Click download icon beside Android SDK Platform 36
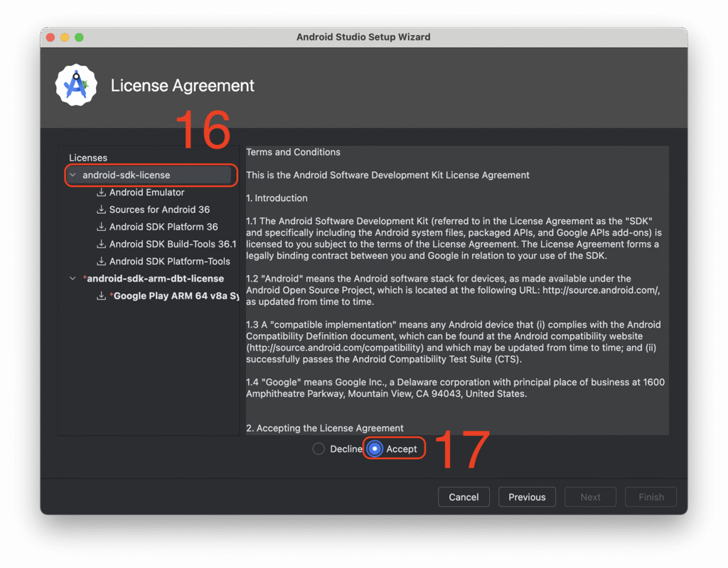Viewport: 728px width, 568px height. point(102,227)
